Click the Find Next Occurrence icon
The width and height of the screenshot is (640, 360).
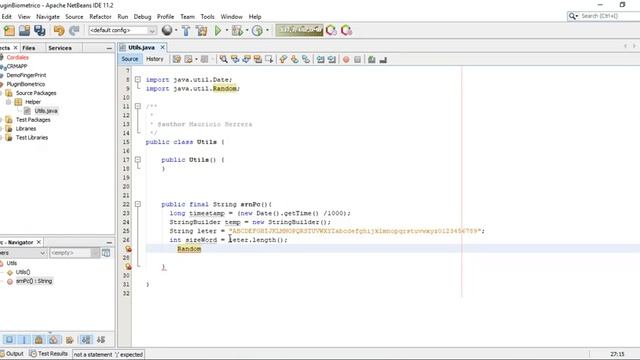coord(247,60)
